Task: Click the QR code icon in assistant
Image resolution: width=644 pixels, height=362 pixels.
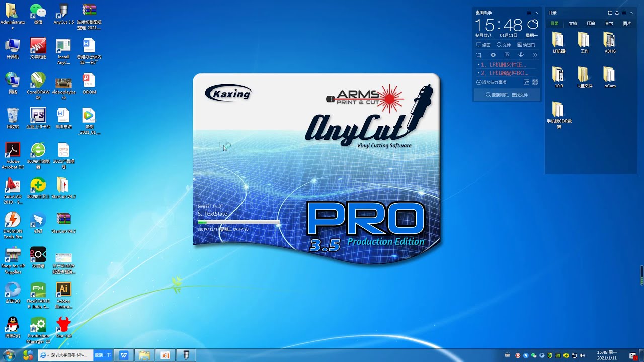Action: point(535,82)
